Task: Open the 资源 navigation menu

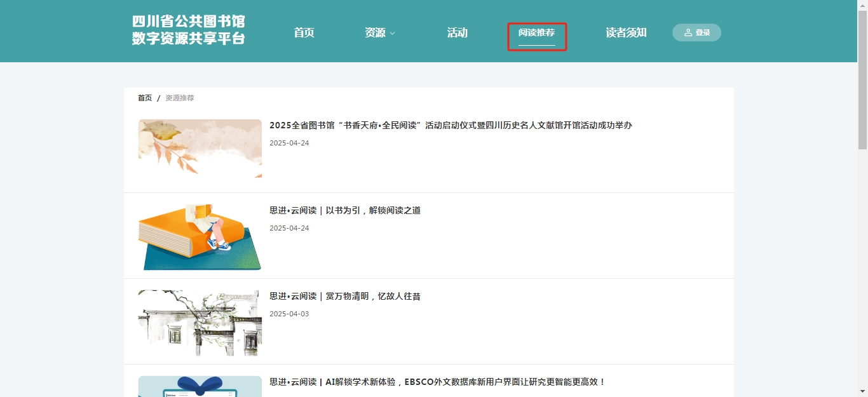Action: 375,32
